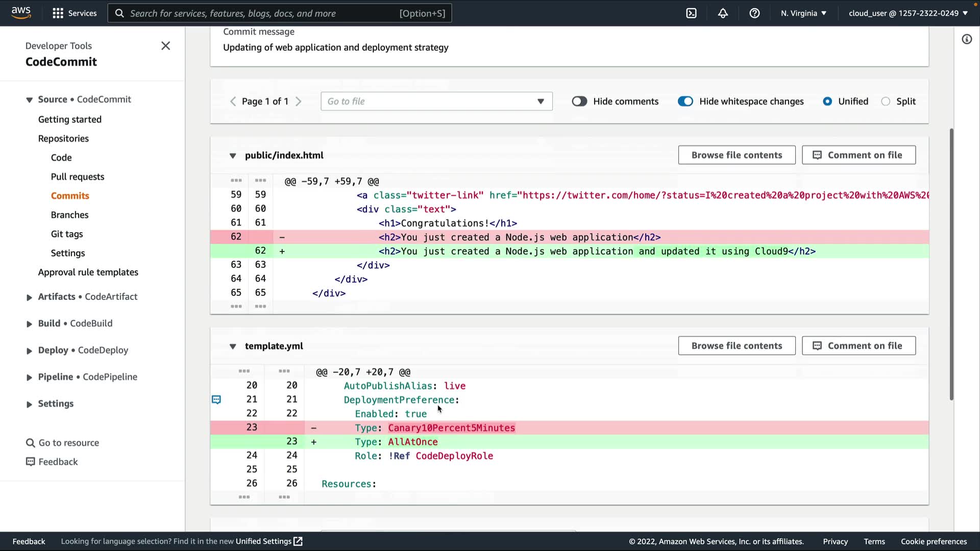The height and width of the screenshot is (551, 980).
Task: Close the Developer Tools side panel
Action: pyautogui.click(x=165, y=46)
